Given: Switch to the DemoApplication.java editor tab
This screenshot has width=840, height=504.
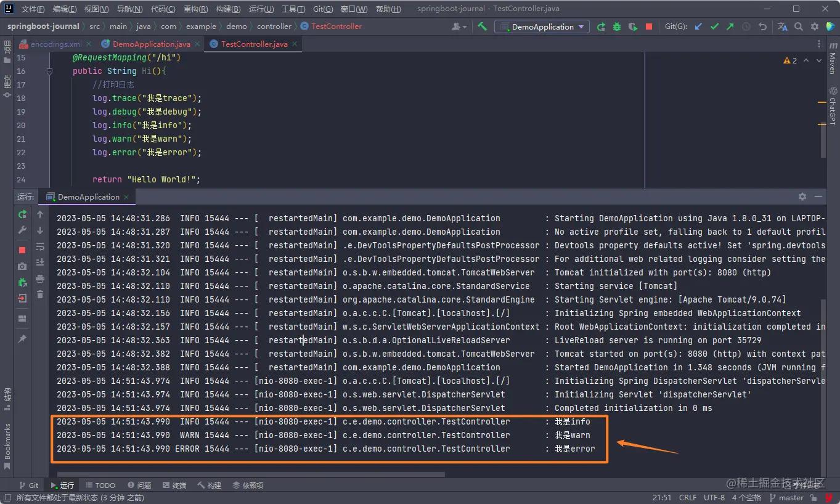Looking at the screenshot, I should (x=151, y=44).
